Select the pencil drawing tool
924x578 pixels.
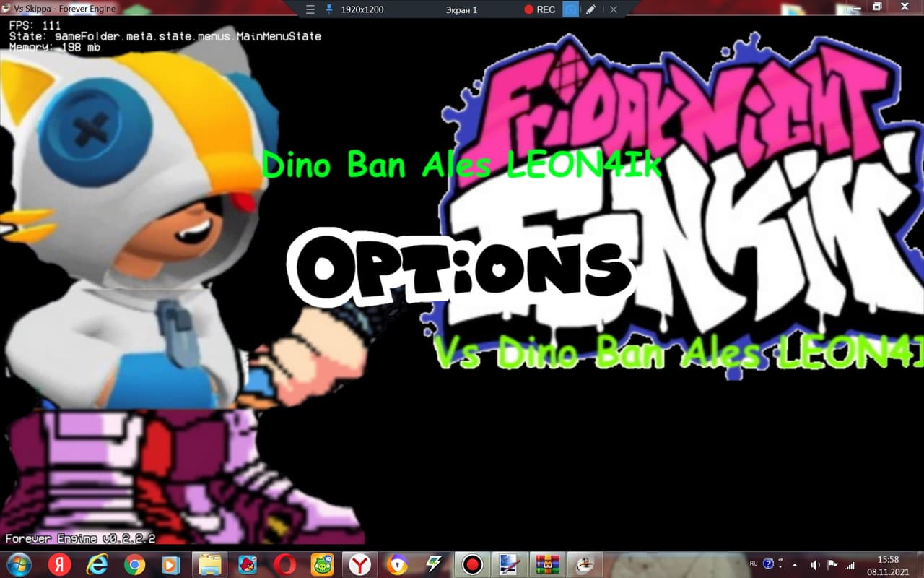(591, 9)
